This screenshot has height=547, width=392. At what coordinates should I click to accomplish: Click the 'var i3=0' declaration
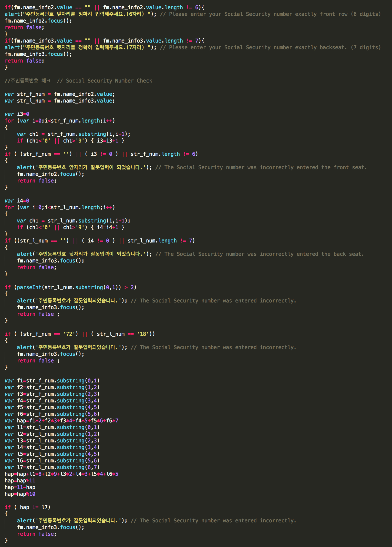click(17, 114)
